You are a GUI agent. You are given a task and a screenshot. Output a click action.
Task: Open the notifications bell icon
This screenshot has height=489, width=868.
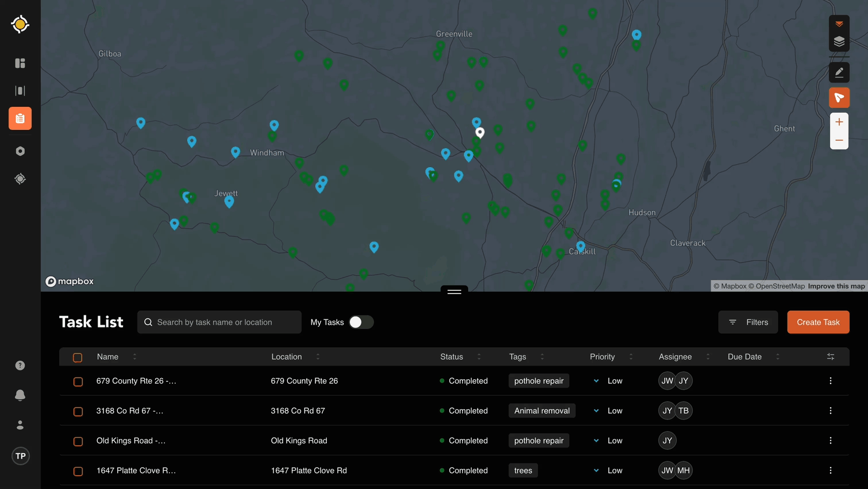(x=20, y=395)
